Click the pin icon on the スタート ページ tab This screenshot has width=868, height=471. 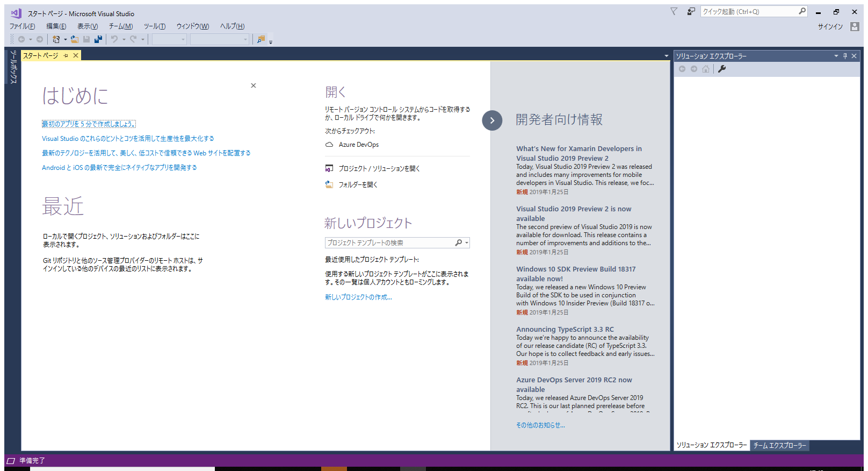(x=66, y=55)
